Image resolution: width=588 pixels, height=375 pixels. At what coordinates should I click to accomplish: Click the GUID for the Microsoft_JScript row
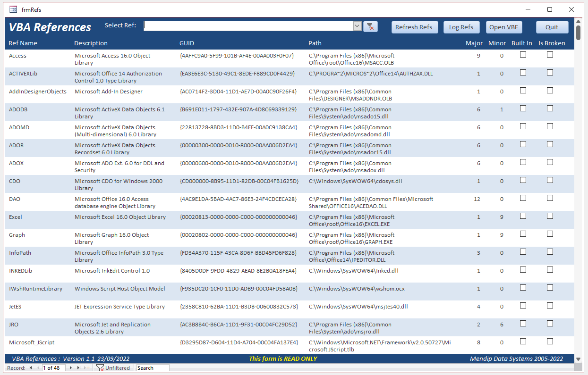(239, 342)
